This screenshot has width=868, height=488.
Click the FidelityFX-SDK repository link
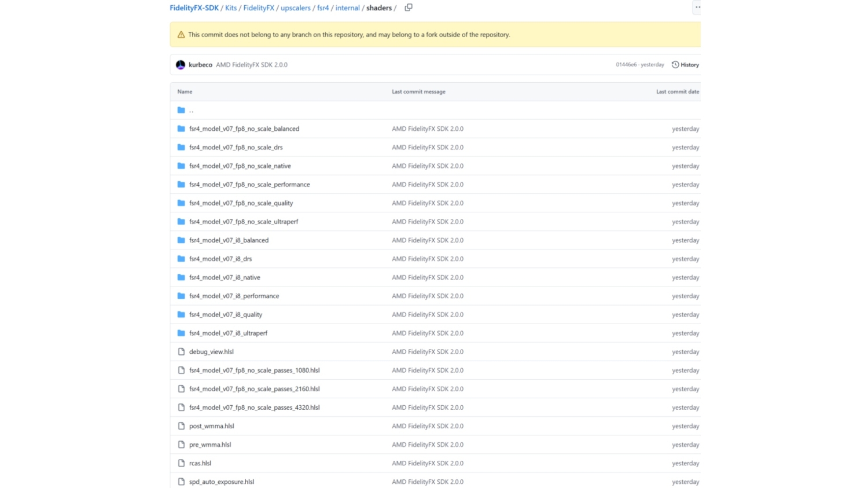pyautogui.click(x=194, y=8)
